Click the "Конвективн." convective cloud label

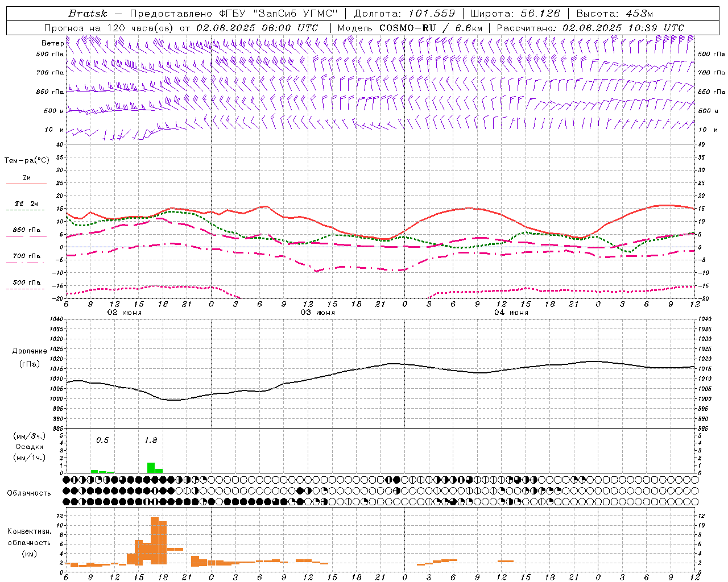(29, 531)
